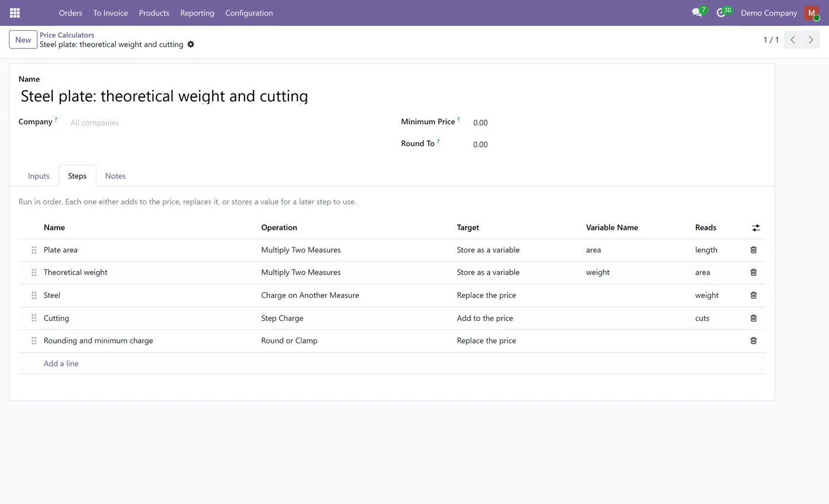Switch to the Inputs tab
The image size is (829, 504).
pyautogui.click(x=38, y=176)
